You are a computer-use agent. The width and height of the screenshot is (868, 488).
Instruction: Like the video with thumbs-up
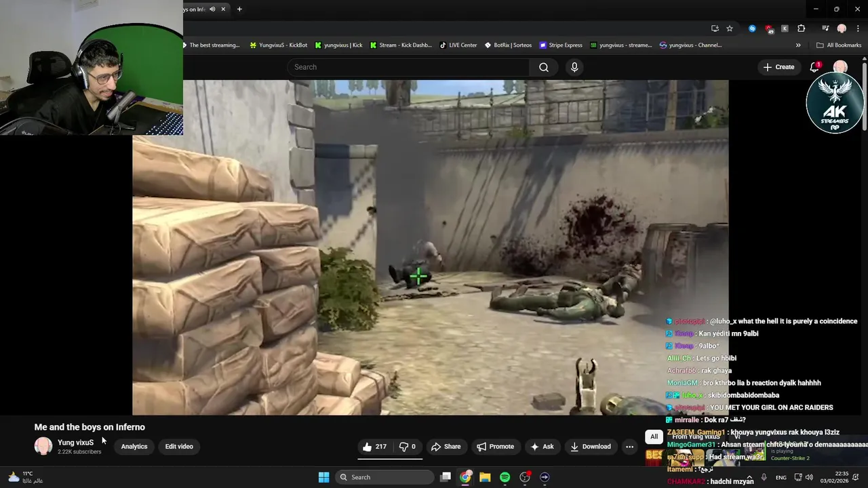tap(375, 447)
